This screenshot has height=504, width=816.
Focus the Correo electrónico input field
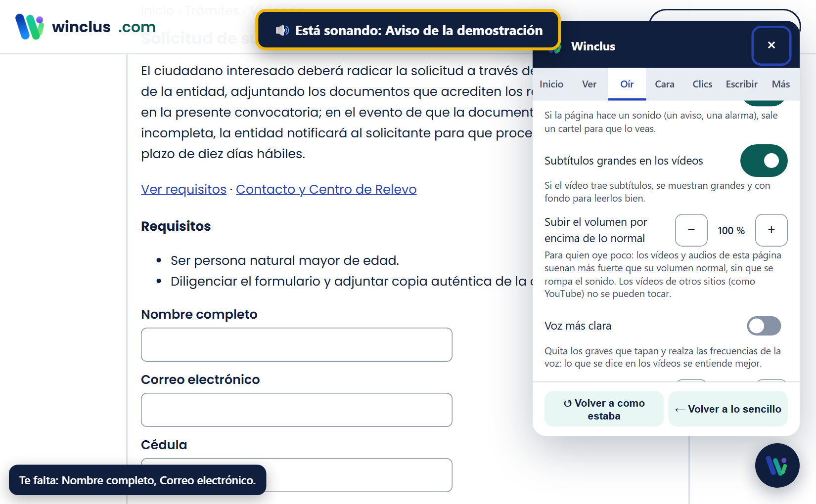click(297, 410)
